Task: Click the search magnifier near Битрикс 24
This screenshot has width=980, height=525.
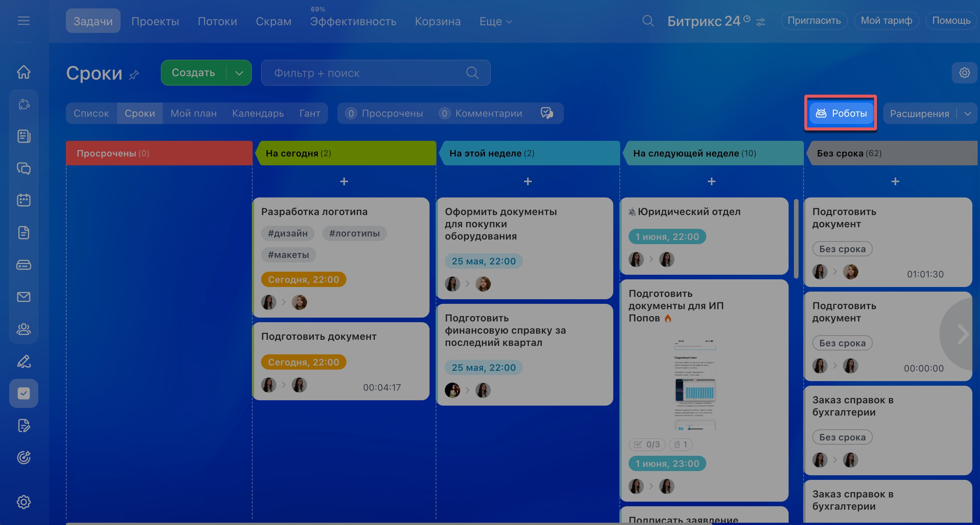Action: coord(648,21)
